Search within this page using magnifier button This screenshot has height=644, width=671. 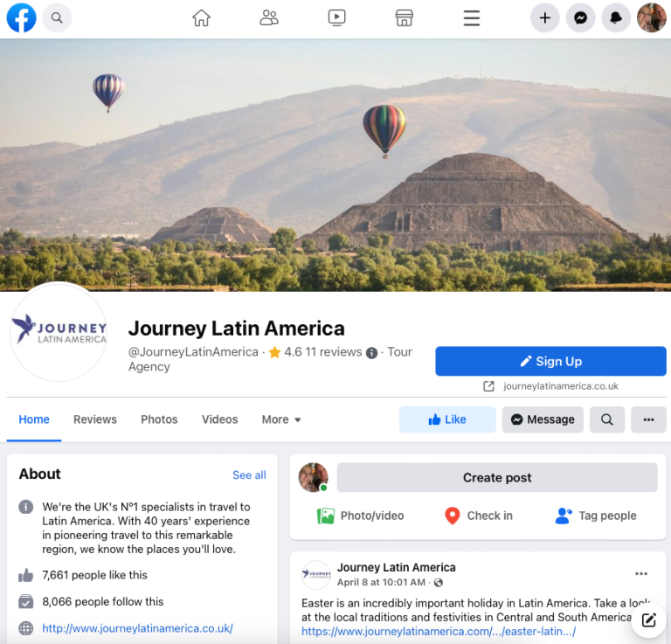coord(607,419)
